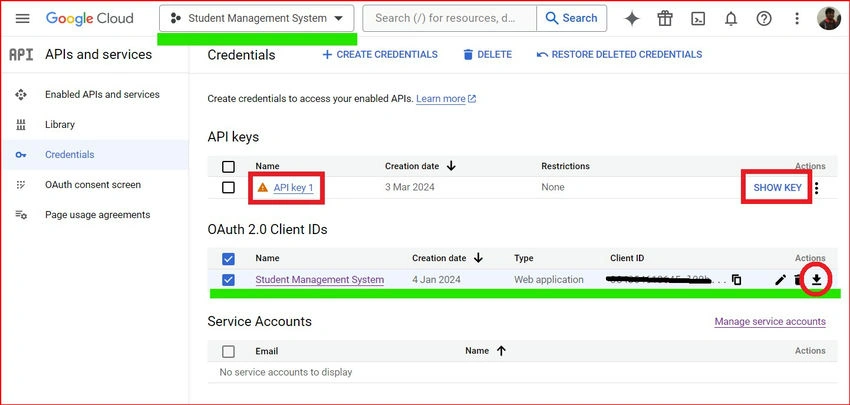Click the Type column header
Viewport: 850px width, 405px height.
tap(524, 259)
